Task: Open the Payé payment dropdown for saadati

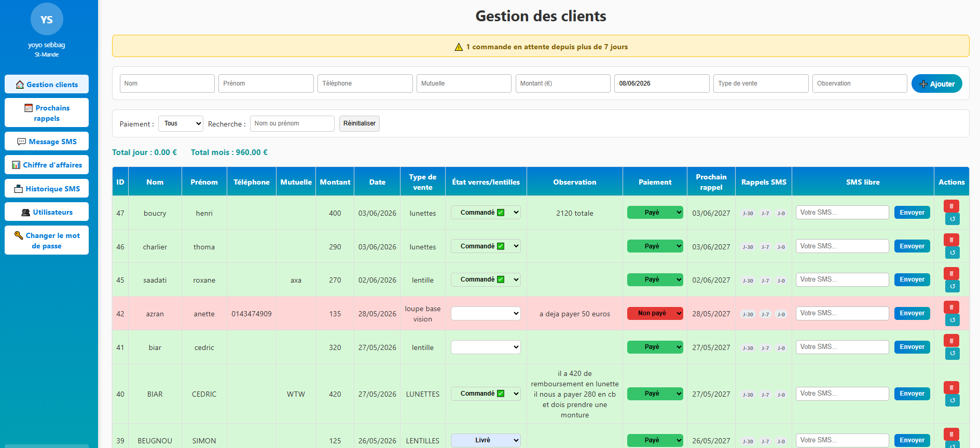Action: click(x=655, y=279)
